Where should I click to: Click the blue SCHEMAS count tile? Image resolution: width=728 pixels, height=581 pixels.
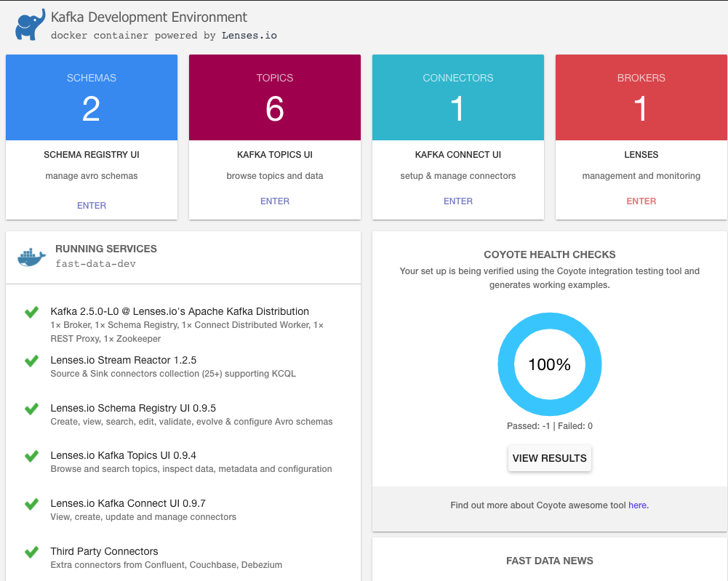[x=92, y=97]
